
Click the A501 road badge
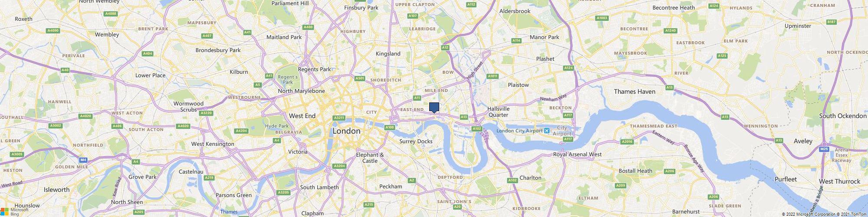(x=360, y=79)
